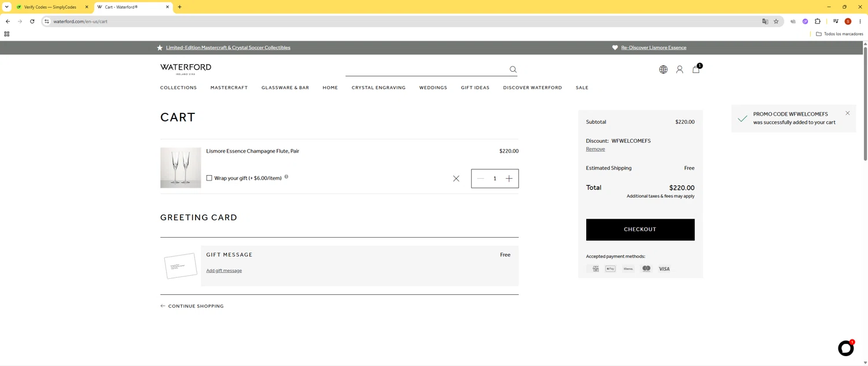The height and width of the screenshot is (366, 868).
Task: Click the page vertical scrollbar
Action: pos(865,103)
